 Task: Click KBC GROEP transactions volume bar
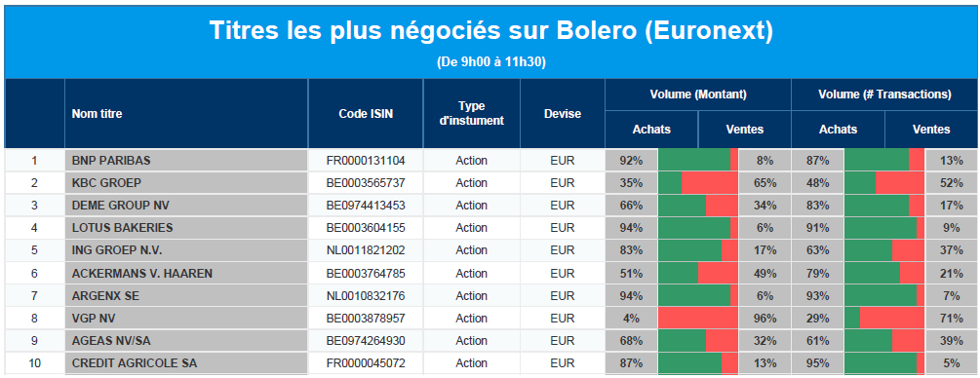point(884,183)
